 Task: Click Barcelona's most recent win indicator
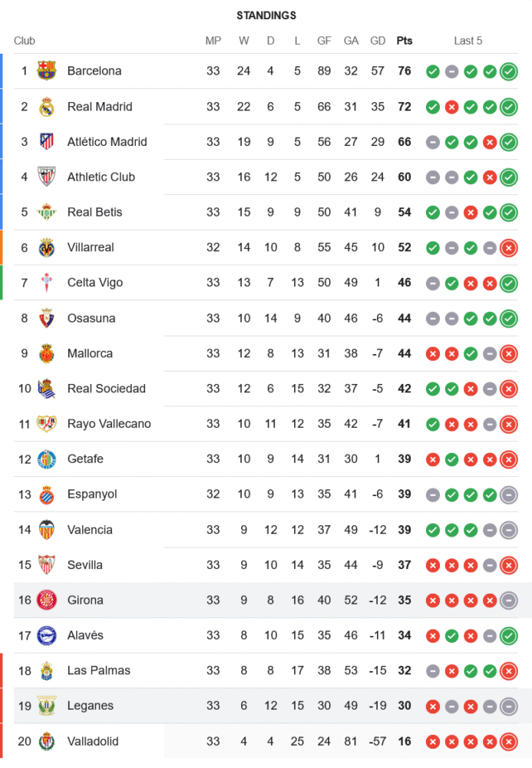508,71
